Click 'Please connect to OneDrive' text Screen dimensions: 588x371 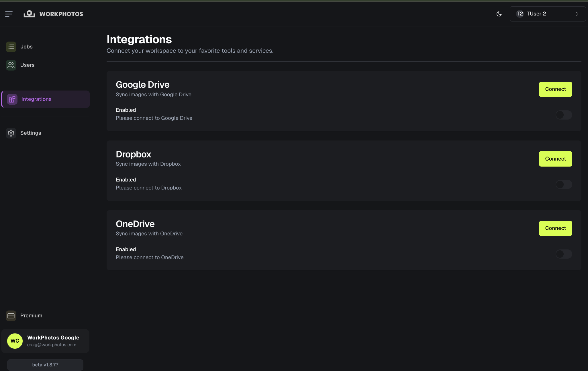tap(150, 257)
